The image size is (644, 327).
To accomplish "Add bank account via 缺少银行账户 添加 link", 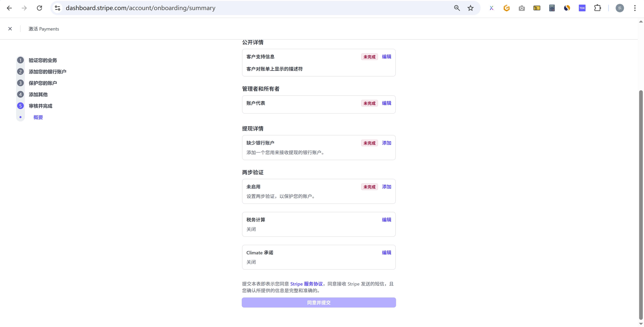I will click(x=387, y=143).
